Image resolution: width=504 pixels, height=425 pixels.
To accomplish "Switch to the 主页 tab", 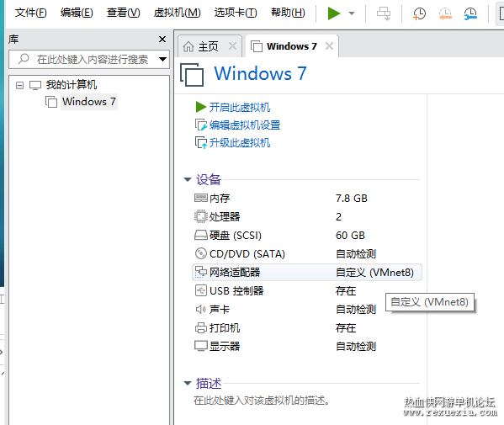I will [208, 46].
